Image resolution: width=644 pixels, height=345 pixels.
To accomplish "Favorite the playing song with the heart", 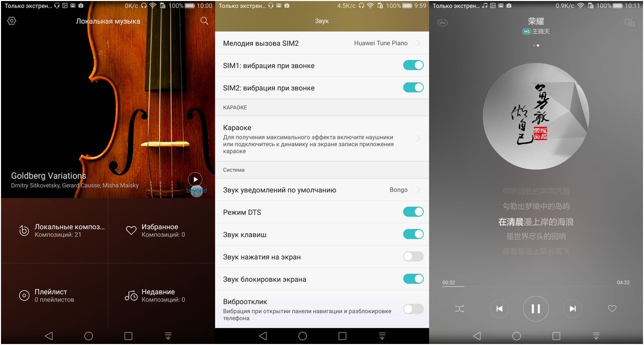I will point(613,308).
